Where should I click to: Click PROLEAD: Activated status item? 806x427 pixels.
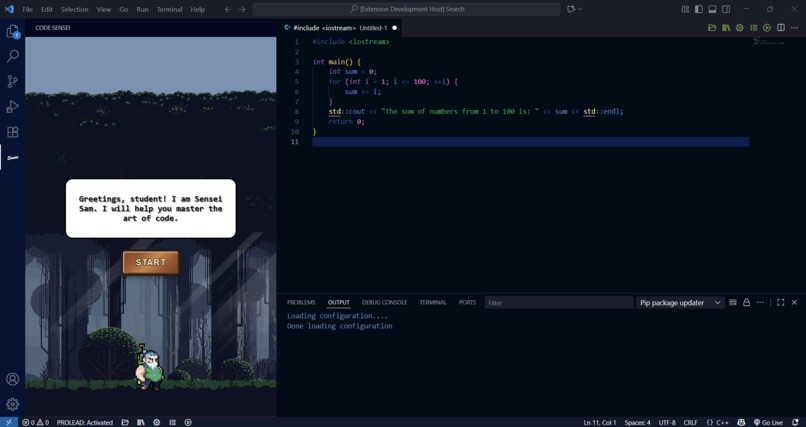point(85,422)
